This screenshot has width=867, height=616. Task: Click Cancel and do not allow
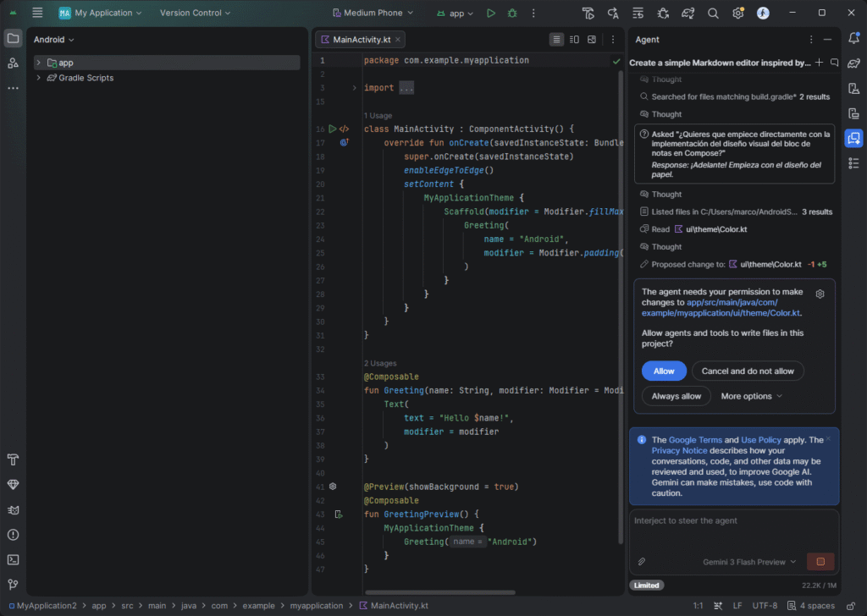pos(748,371)
